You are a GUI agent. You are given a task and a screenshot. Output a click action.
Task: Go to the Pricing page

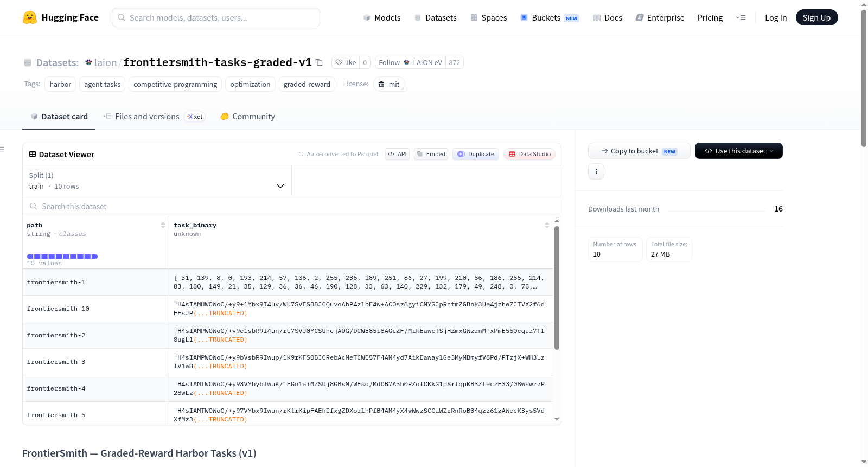click(x=710, y=17)
